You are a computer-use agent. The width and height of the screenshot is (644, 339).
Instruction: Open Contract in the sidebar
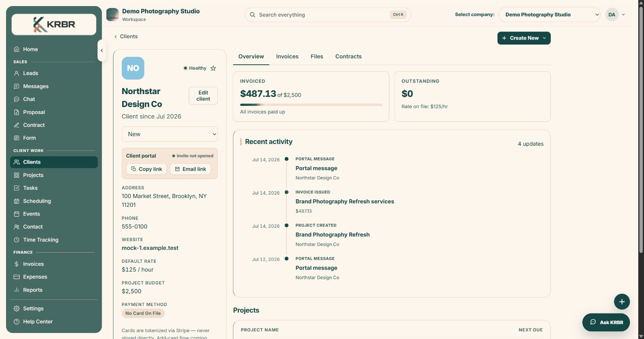point(54,125)
